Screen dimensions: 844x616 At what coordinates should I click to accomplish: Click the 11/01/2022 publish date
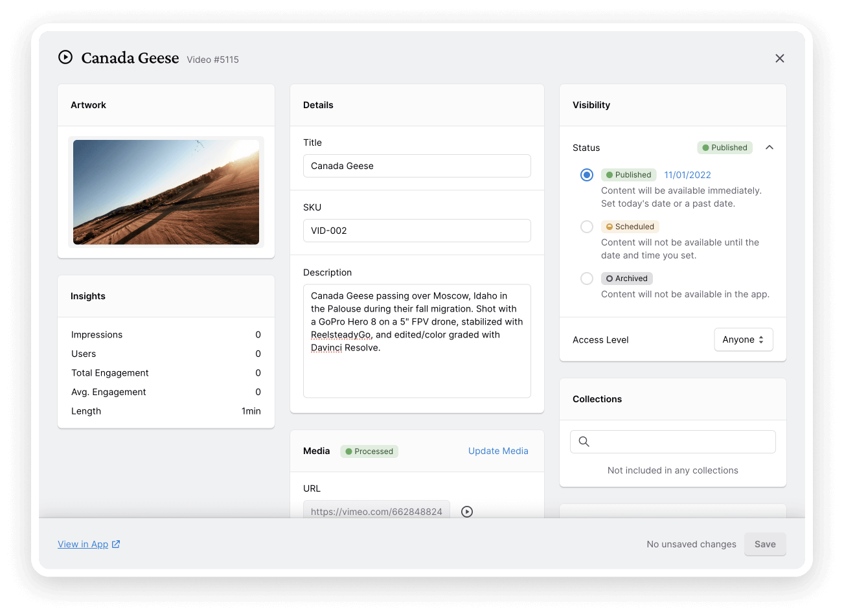point(687,175)
